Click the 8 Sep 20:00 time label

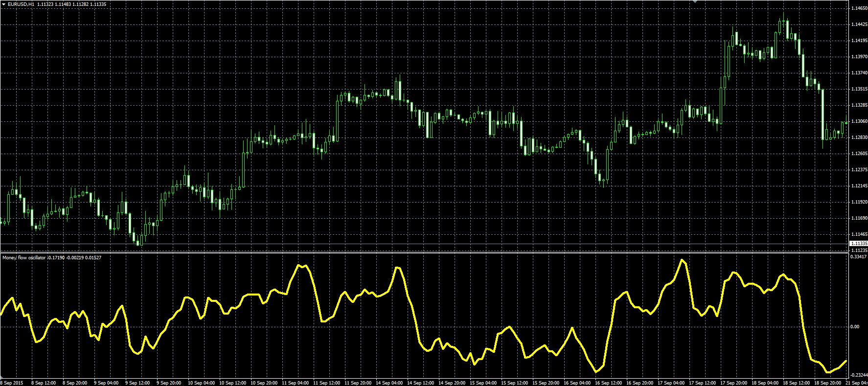click(x=75, y=383)
